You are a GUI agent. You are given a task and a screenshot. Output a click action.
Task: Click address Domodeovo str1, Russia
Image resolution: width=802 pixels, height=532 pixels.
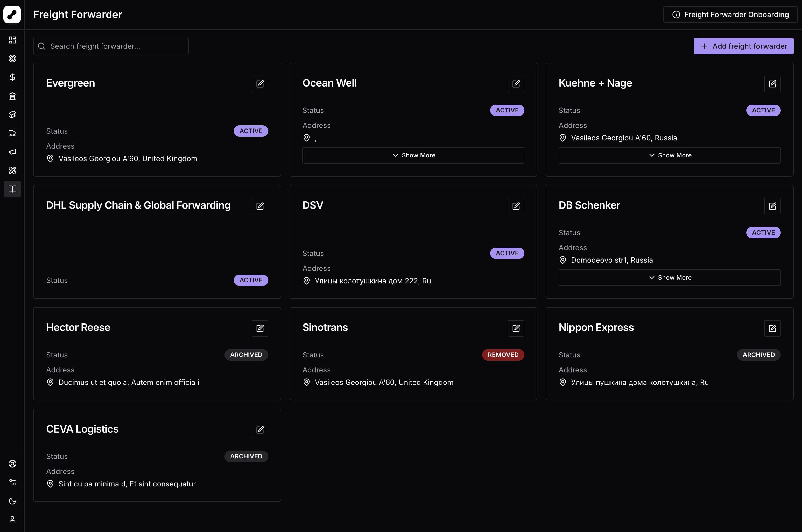click(612, 260)
